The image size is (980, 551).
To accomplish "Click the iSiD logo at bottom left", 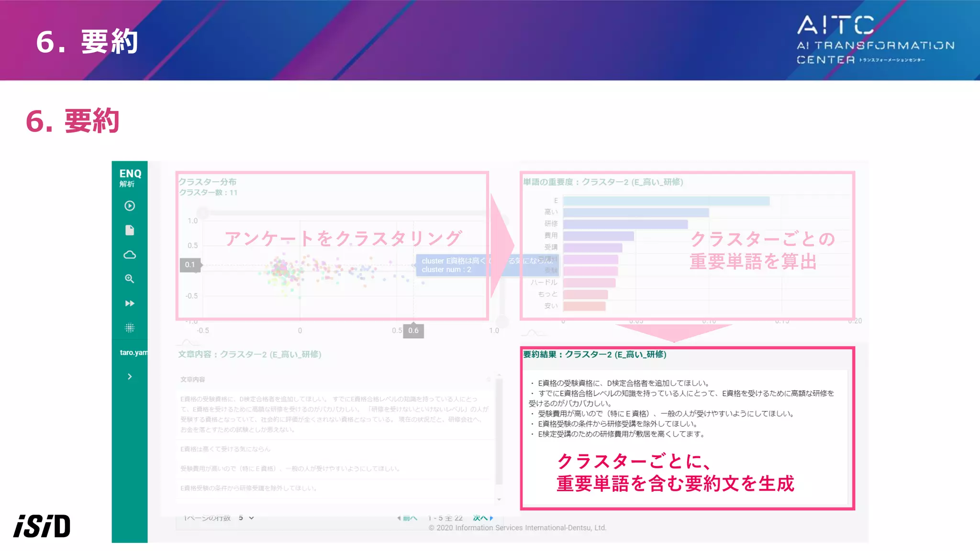I will [x=42, y=526].
